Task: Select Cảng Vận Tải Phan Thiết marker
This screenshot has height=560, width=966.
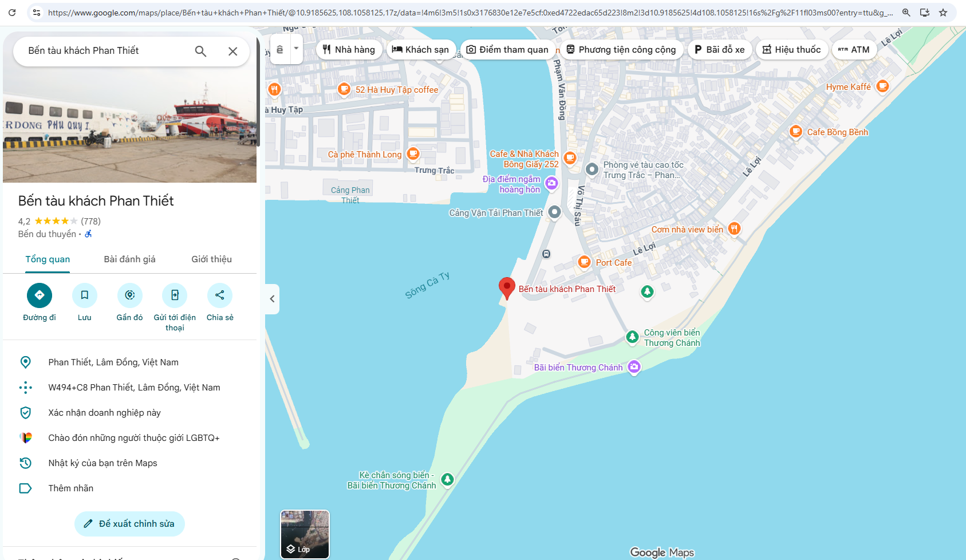Action: [554, 212]
